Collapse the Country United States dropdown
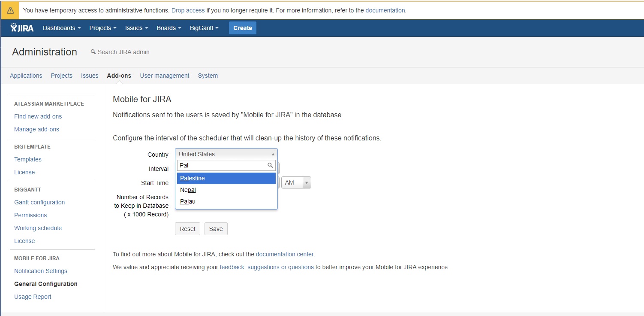 click(x=226, y=154)
